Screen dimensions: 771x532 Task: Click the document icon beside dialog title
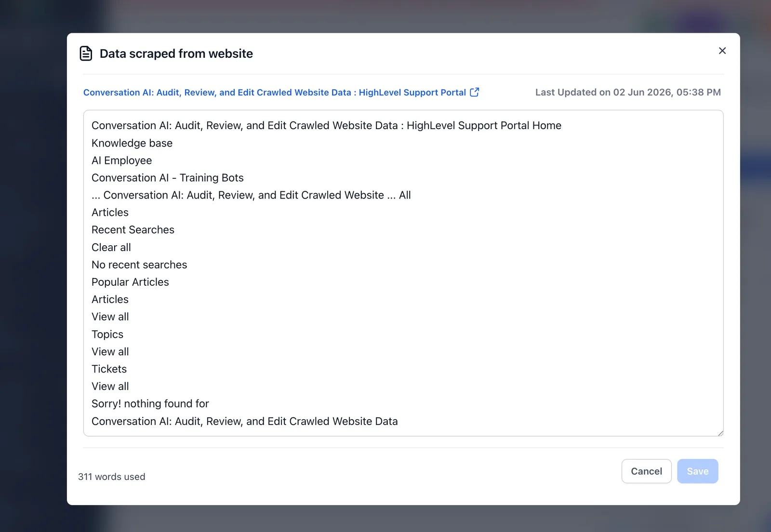pos(86,53)
